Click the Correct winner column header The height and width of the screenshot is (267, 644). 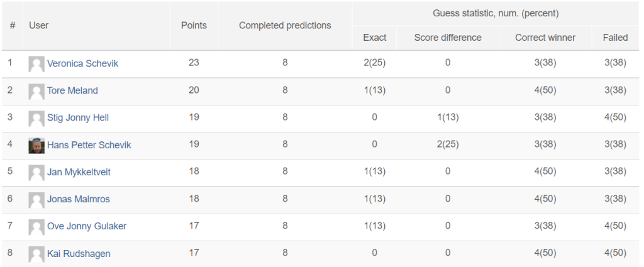point(545,38)
